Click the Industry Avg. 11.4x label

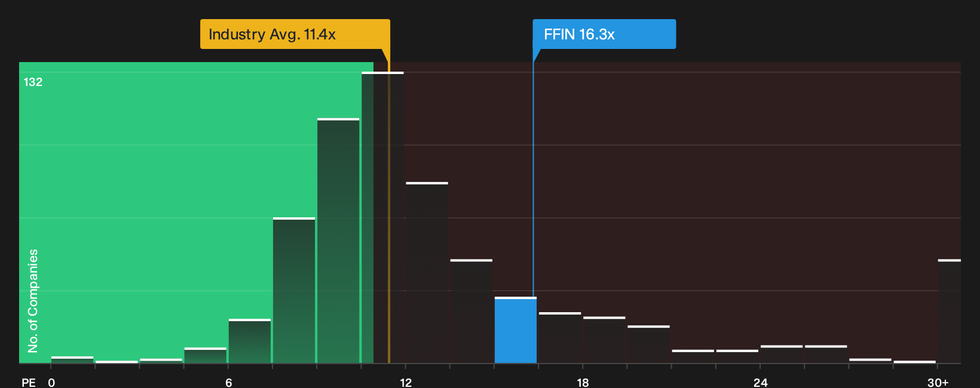tap(295, 34)
